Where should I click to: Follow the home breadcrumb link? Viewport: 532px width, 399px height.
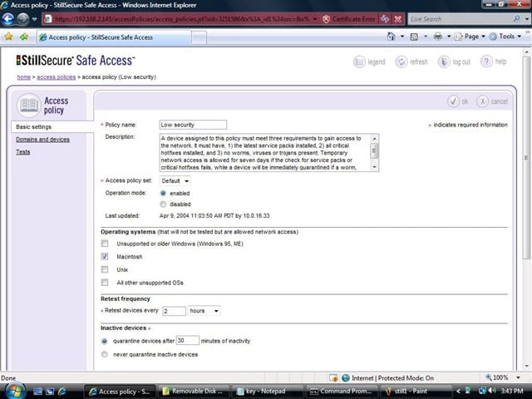24,77
